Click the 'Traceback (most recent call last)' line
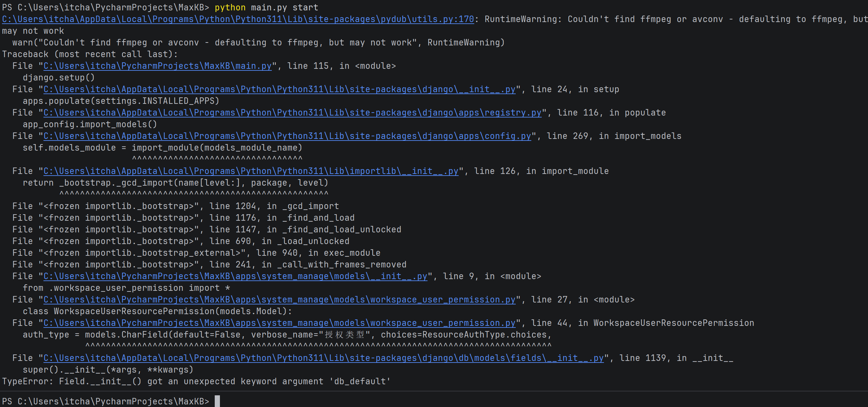The height and width of the screenshot is (407, 868). pos(90,54)
